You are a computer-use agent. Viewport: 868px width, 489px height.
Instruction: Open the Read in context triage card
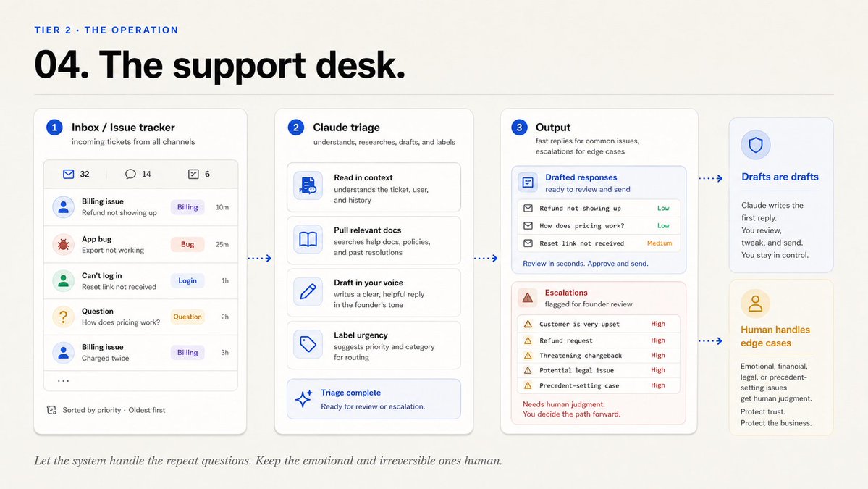(374, 187)
